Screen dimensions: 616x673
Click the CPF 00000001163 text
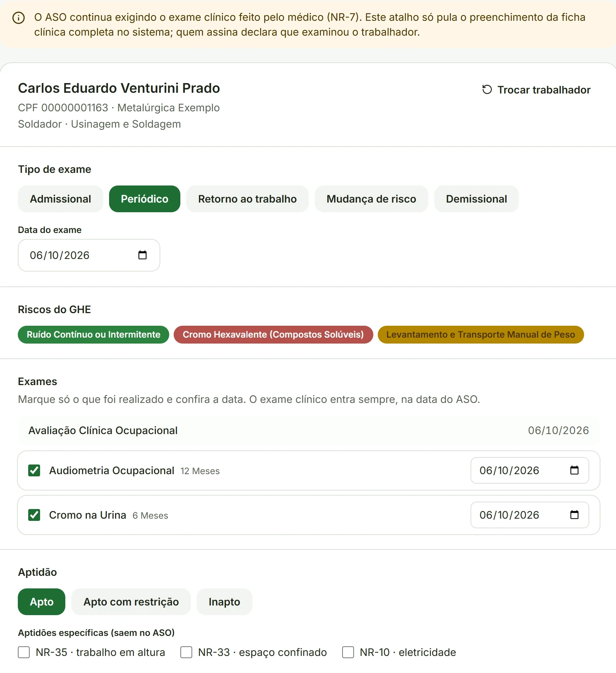[63, 108]
